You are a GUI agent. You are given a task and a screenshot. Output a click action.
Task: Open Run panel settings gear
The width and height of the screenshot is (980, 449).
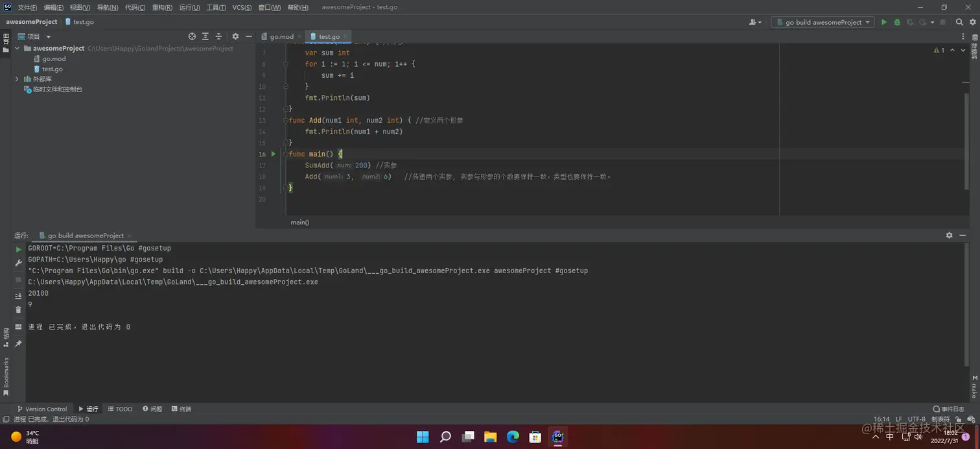[949, 236]
